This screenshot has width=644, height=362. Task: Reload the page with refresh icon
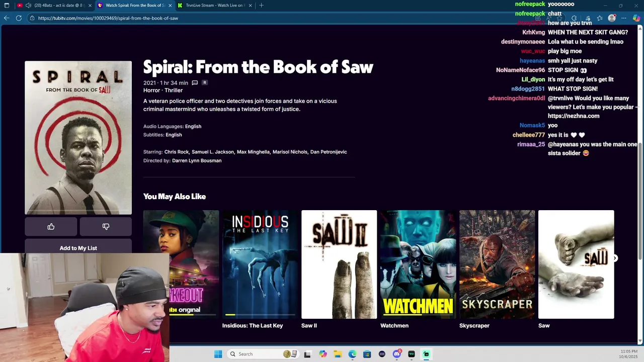point(19,18)
